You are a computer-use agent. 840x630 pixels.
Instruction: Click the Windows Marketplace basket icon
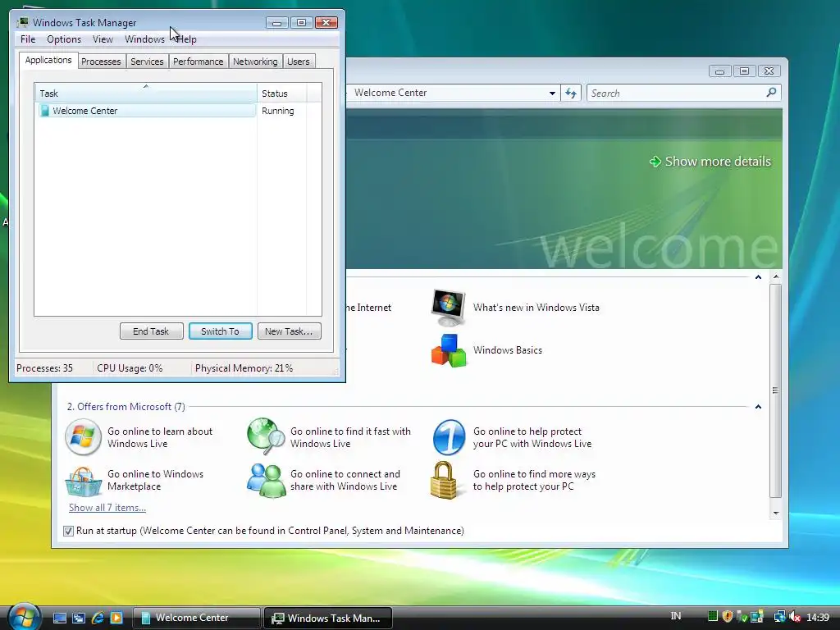(83, 481)
